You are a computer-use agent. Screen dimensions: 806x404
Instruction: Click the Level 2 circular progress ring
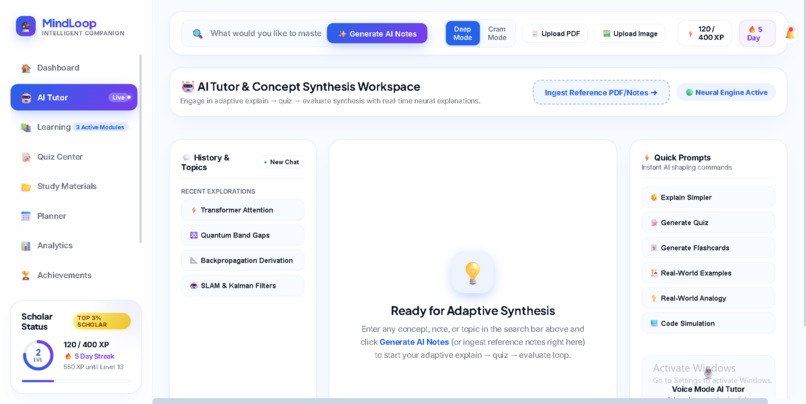point(38,355)
